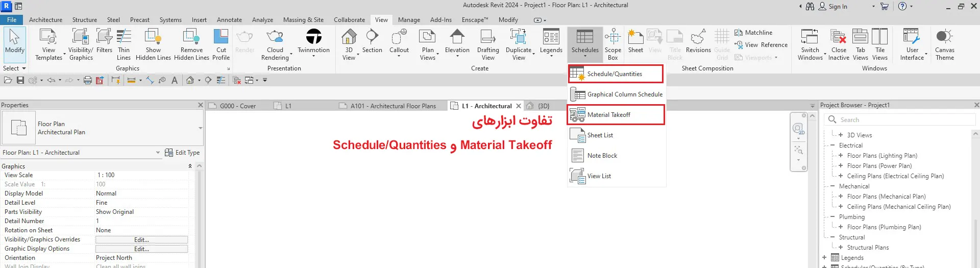Open Duplicate View dropdown
The width and height of the screenshot is (980, 268).
(519, 45)
